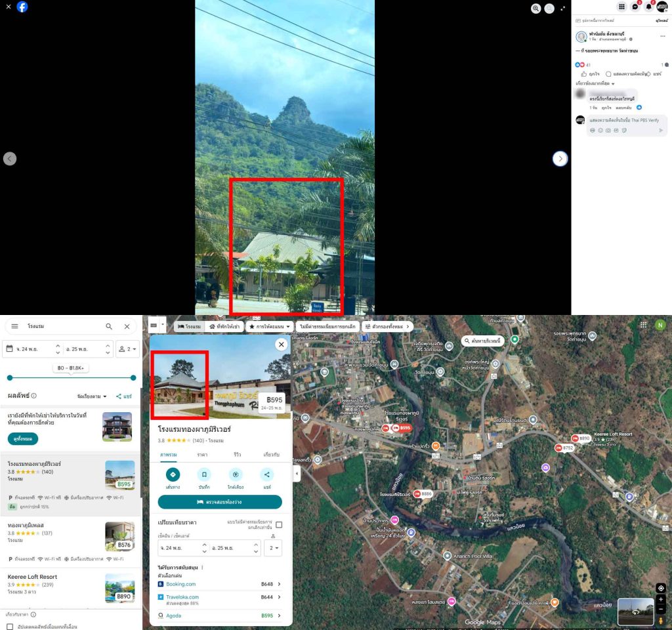This screenshot has width=672, height=630.
Task: Open the Google apps grid icon
Action: tap(644, 325)
